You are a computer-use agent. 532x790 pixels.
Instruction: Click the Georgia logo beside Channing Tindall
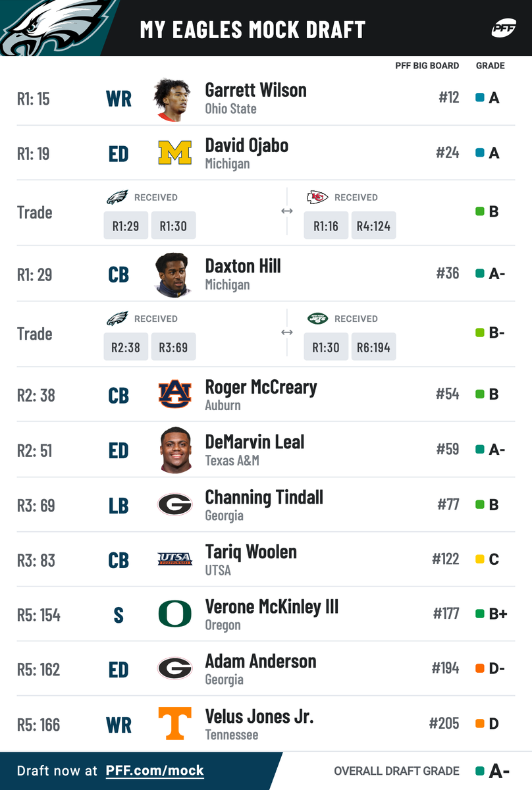click(x=174, y=505)
